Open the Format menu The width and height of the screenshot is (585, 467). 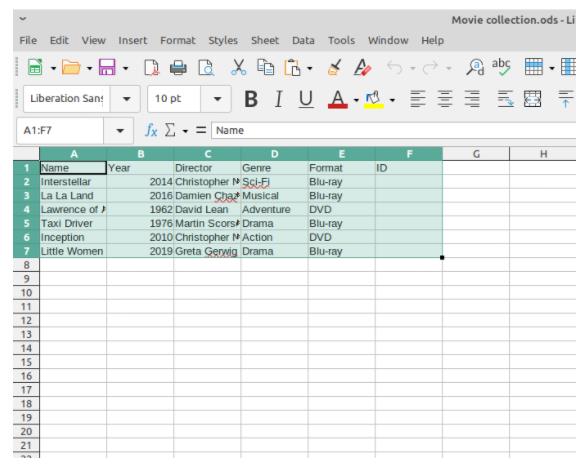click(178, 40)
